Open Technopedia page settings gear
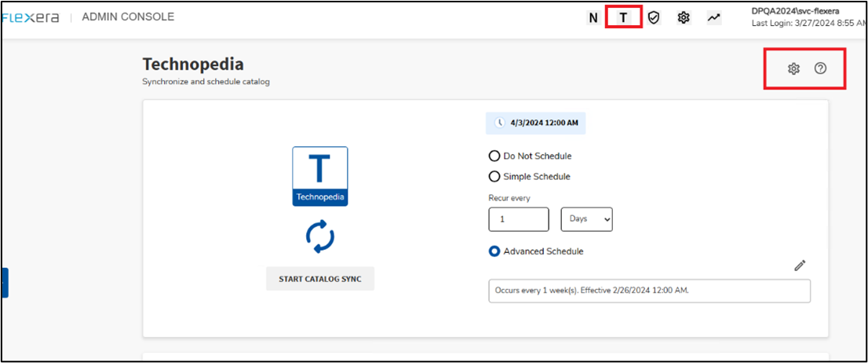 (x=793, y=69)
